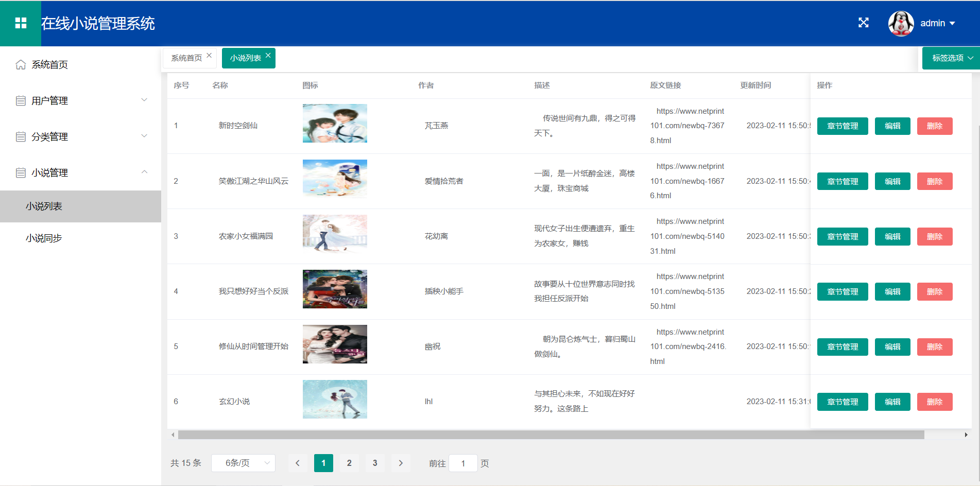Go to previous page arrow

298,463
